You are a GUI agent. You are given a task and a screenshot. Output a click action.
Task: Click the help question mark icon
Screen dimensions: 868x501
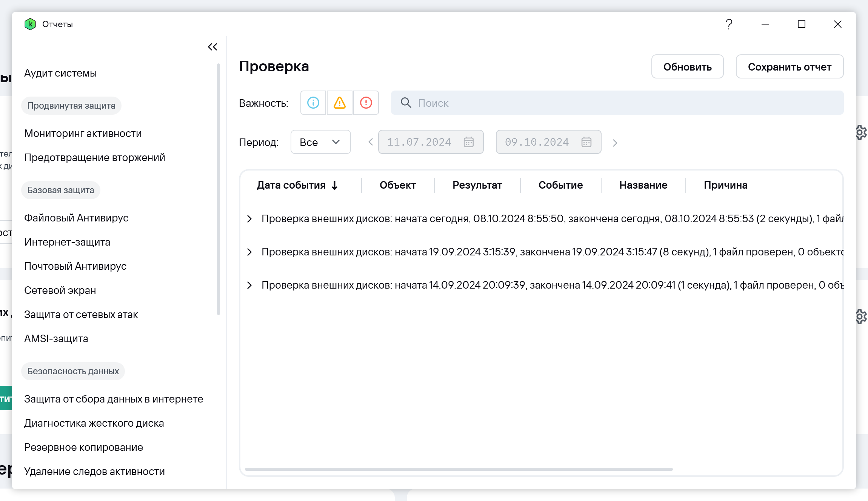[x=729, y=24]
